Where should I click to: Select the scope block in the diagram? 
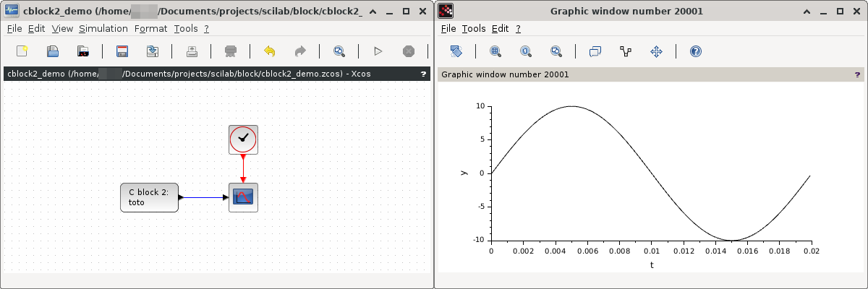click(x=244, y=197)
